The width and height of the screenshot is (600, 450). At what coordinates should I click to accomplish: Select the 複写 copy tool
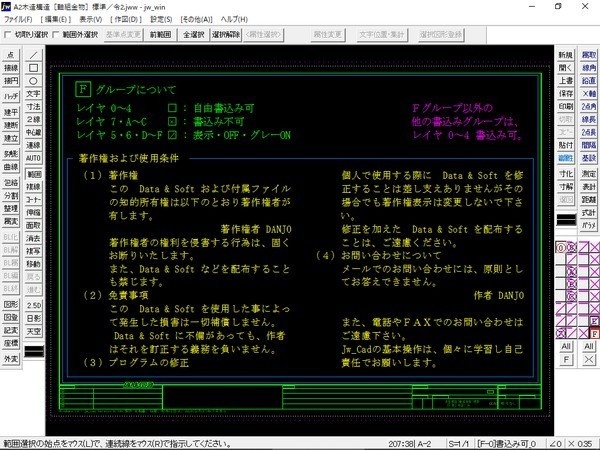coord(33,251)
